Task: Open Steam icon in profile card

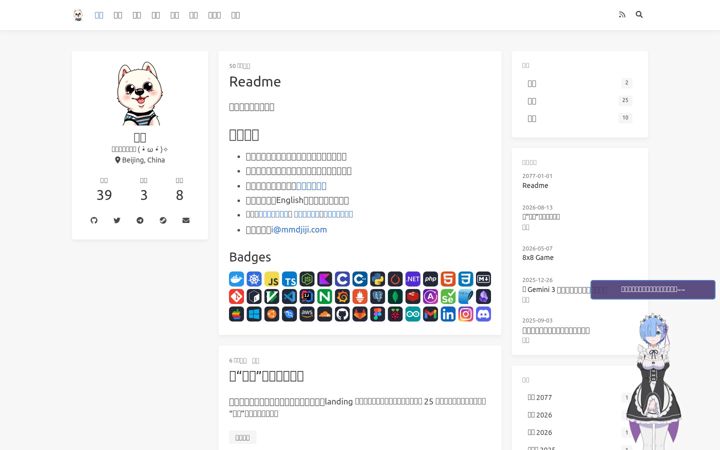Action: click(163, 220)
